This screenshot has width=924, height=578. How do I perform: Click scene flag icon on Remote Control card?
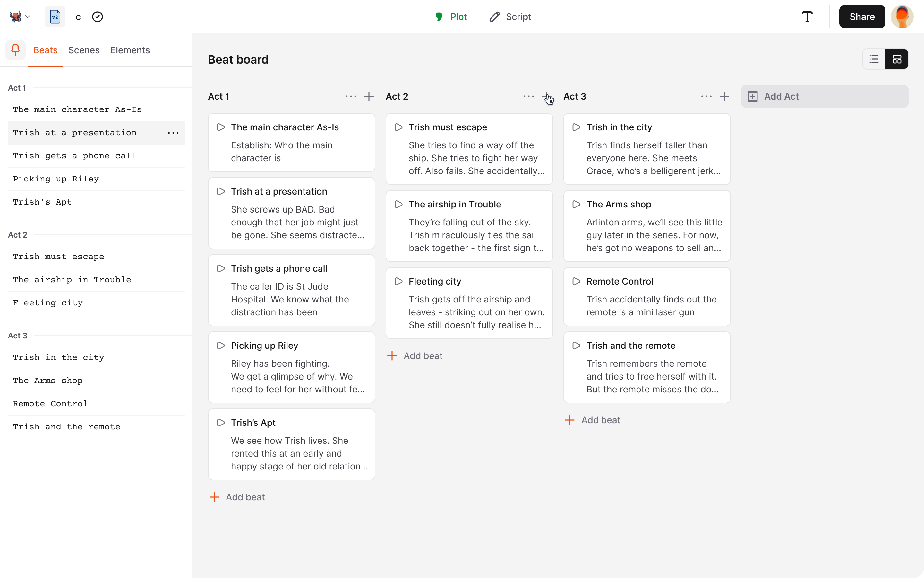pyautogui.click(x=577, y=281)
